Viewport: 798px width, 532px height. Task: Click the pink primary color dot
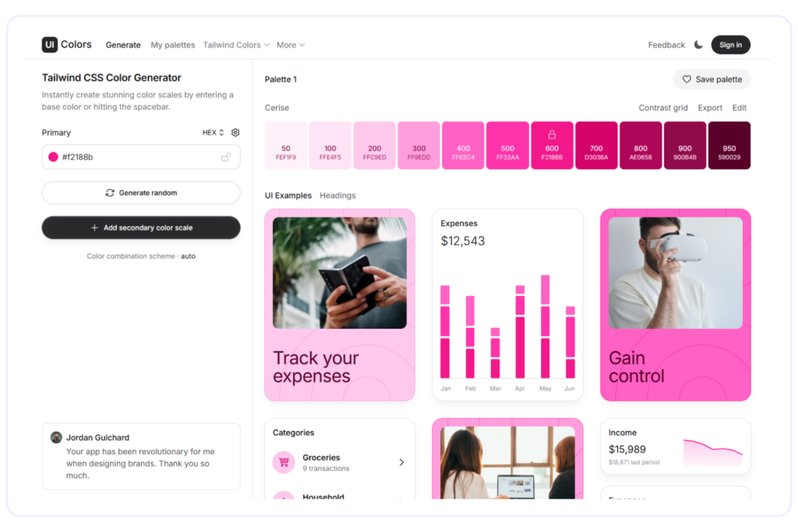(54, 157)
